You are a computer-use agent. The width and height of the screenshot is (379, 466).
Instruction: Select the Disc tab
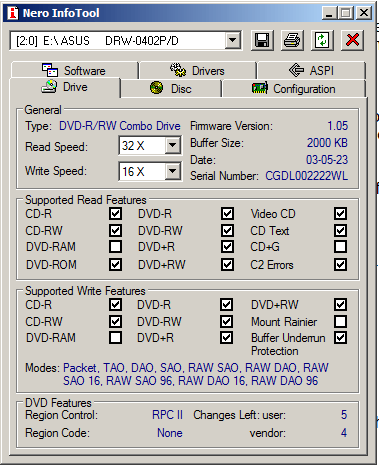click(x=171, y=89)
